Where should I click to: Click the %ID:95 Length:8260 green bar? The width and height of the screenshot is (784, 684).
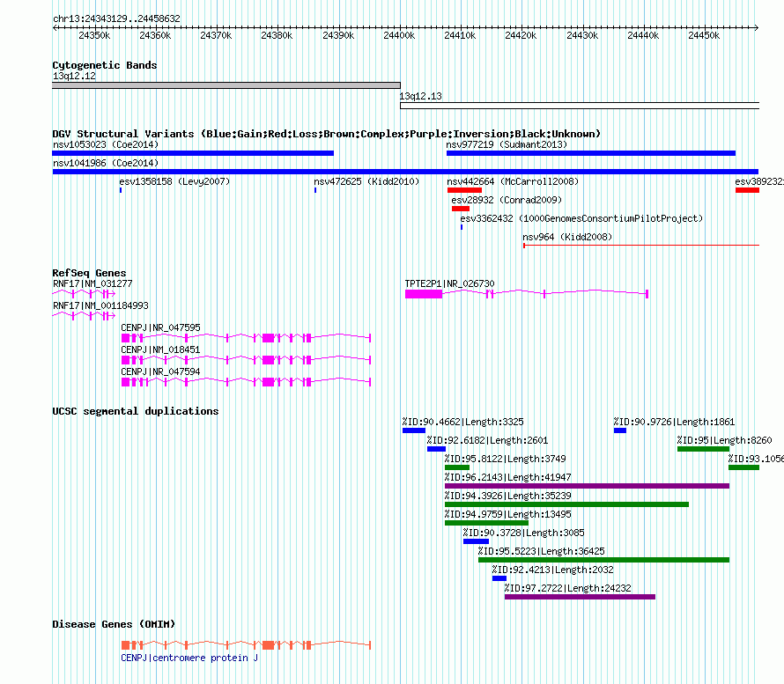(704, 449)
